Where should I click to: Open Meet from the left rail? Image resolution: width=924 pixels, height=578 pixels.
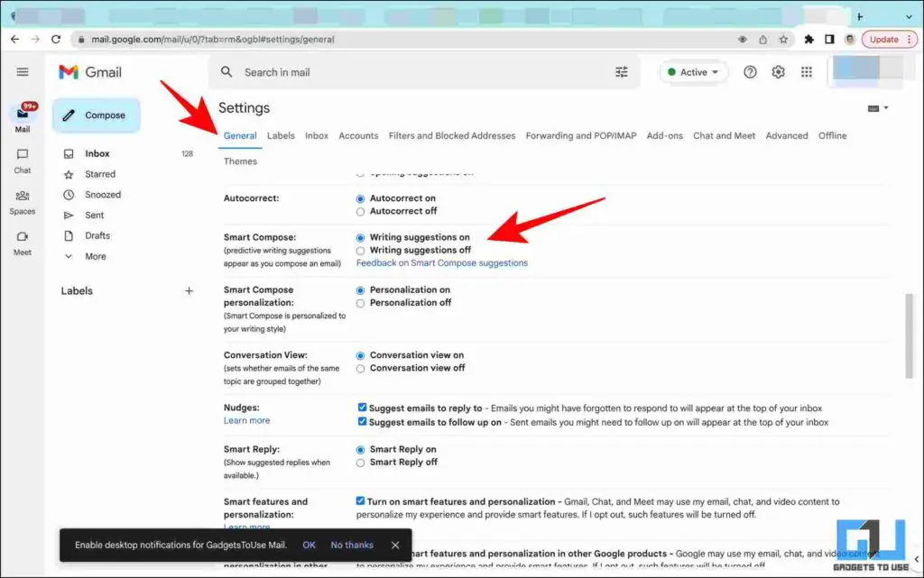coord(23,243)
